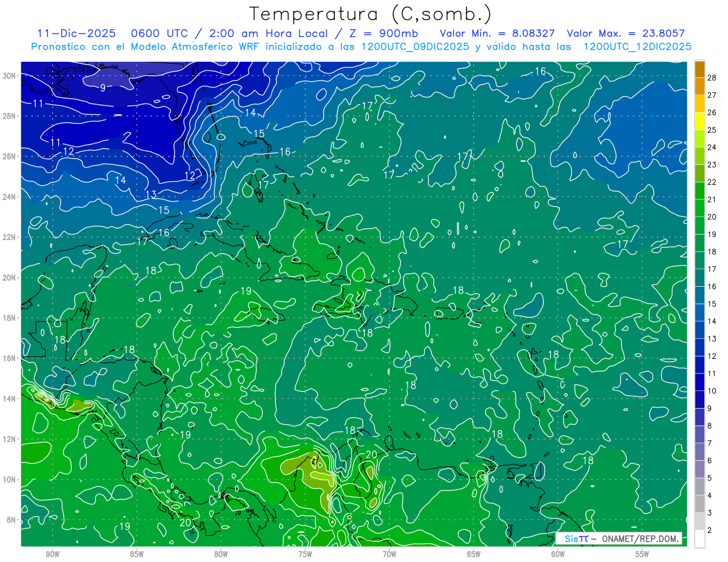Click the '13' contour label on map

151,195
